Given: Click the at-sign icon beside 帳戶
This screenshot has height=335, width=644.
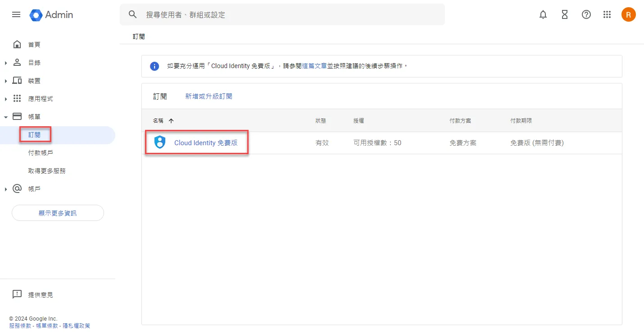Looking at the screenshot, I should click(x=17, y=188).
